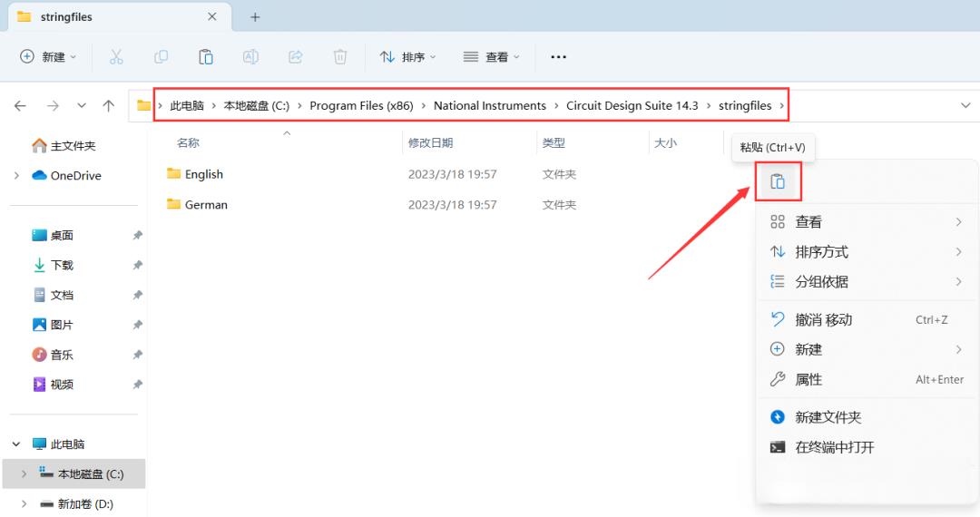Open 主文件夹 in sidebar

[64, 145]
